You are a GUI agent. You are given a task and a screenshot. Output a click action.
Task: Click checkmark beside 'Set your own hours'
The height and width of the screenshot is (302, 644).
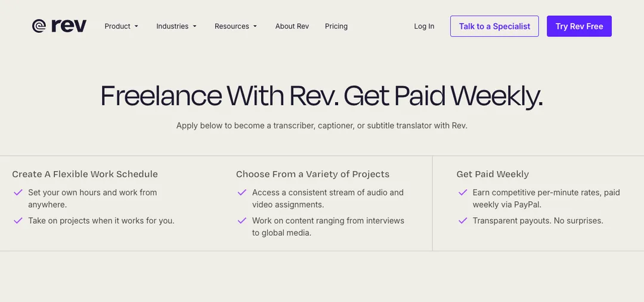tap(18, 192)
